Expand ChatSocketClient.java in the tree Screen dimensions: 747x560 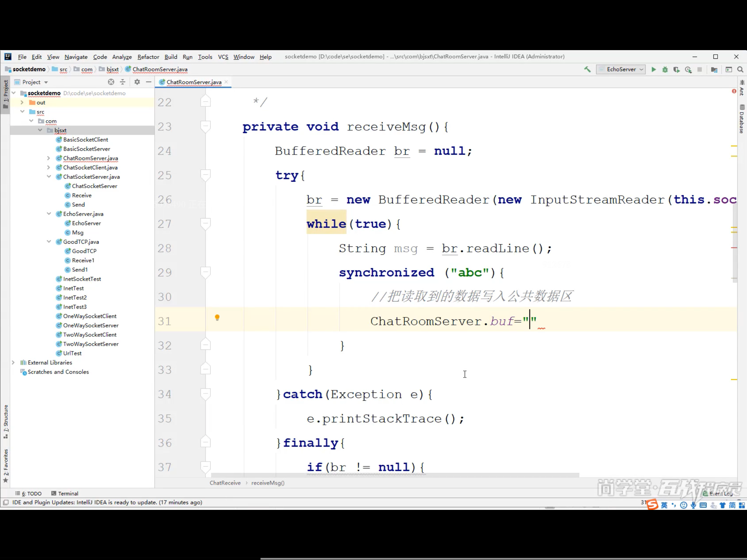point(49,167)
